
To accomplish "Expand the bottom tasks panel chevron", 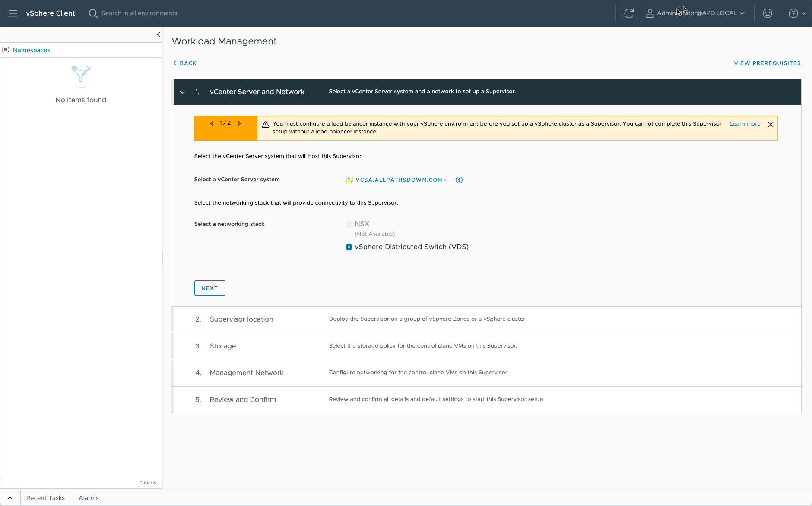I will pyautogui.click(x=10, y=498).
